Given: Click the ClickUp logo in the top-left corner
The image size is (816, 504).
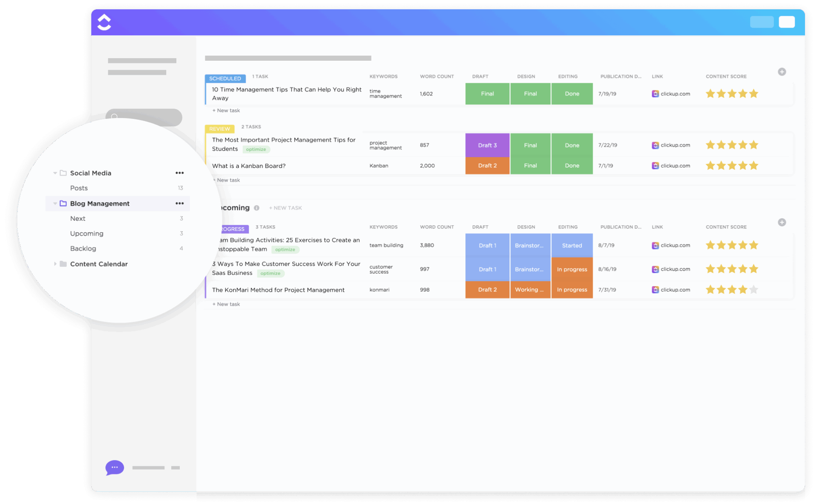Looking at the screenshot, I should (x=104, y=22).
